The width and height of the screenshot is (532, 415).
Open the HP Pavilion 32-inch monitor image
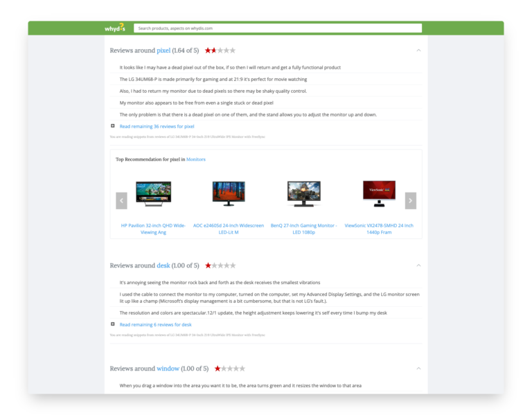[153, 193]
